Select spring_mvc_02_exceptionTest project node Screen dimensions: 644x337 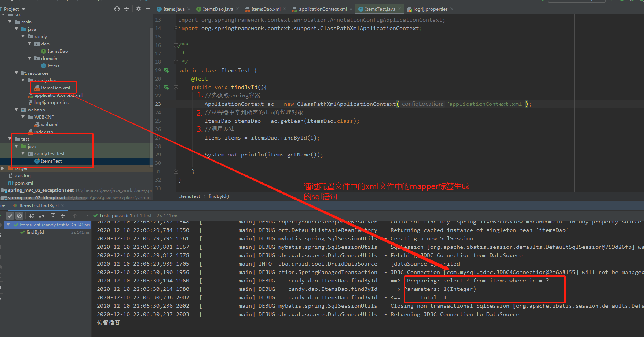[41, 190]
